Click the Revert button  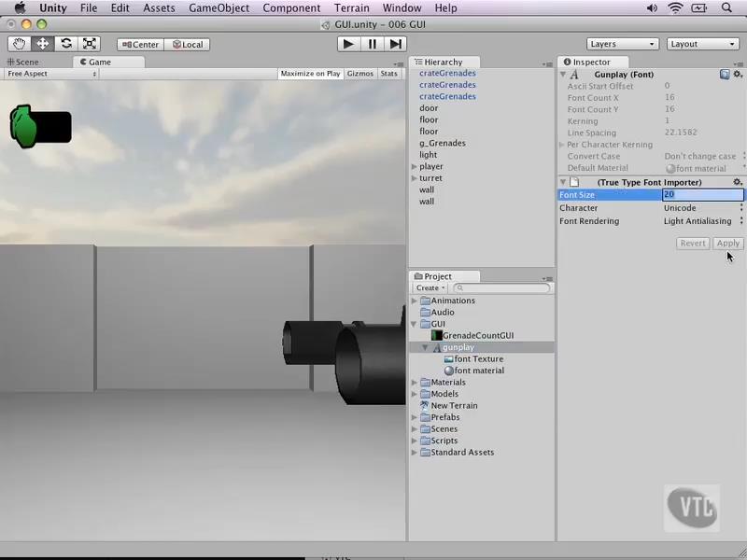click(693, 244)
